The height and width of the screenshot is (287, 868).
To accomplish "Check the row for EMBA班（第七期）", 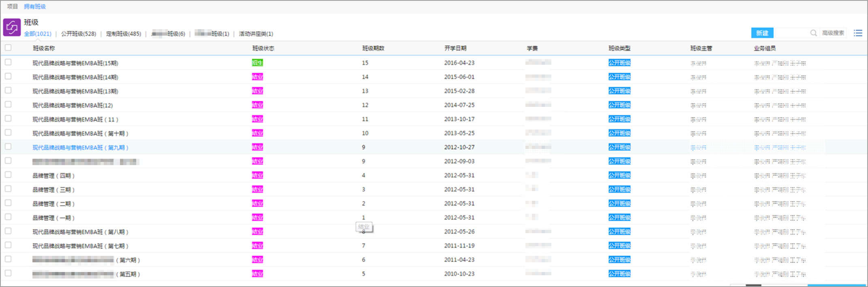I will tap(8, 245).
